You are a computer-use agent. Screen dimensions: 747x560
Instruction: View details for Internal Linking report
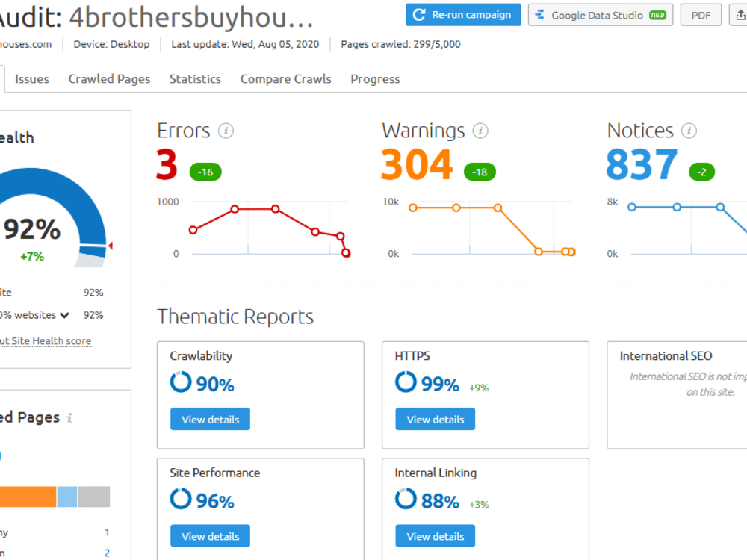point(435,536)
